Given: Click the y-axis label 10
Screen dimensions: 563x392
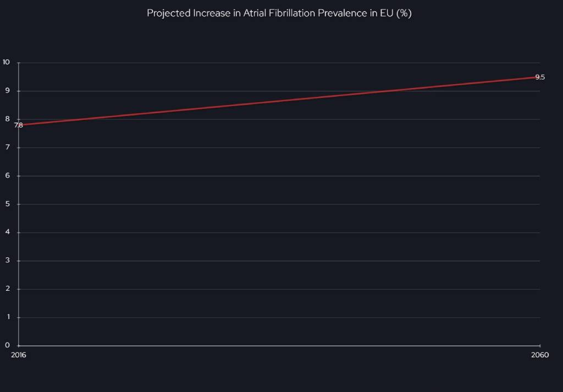Looking at the screenshot, I should pos(7,62).
